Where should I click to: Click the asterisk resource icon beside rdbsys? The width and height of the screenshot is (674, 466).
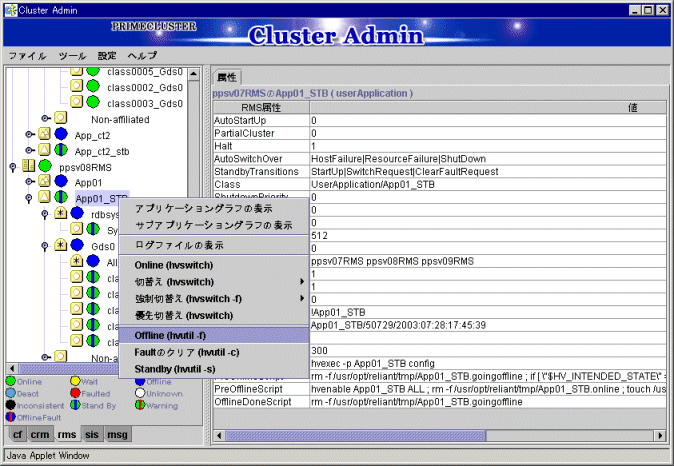(x=61, y=213)
